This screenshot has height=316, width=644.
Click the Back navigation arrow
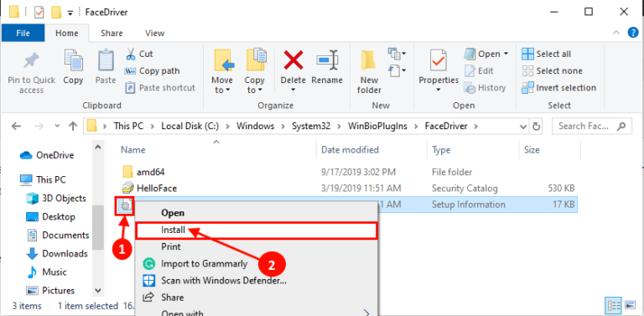tap(17, 126)
